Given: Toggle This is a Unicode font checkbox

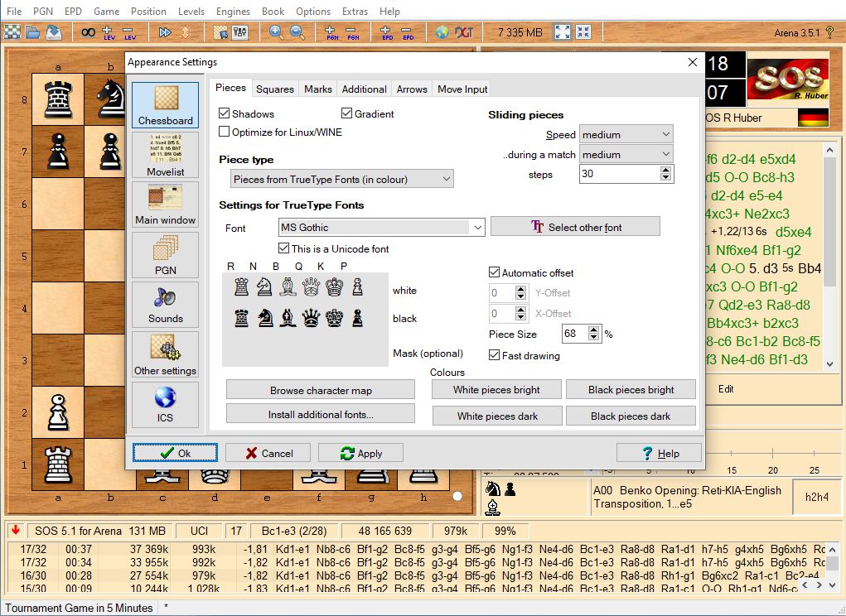Looking at the screenshot, I should tap(284, 248).
